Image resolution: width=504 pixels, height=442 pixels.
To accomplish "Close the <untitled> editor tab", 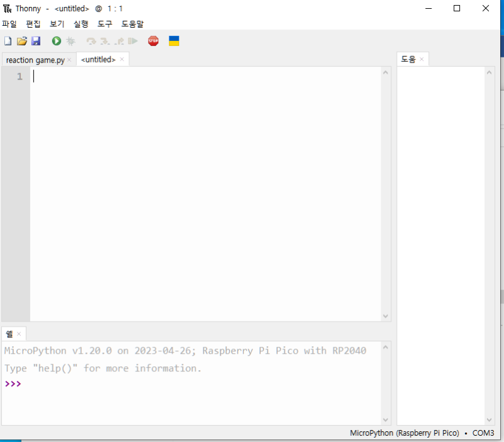I will tap(122, 59).
